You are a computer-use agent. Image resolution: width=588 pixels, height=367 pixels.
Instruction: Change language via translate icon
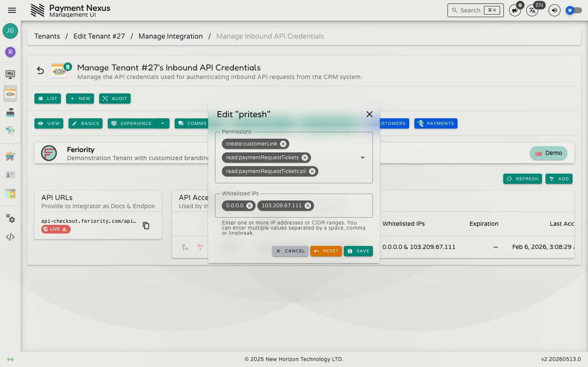coord(532,10)
